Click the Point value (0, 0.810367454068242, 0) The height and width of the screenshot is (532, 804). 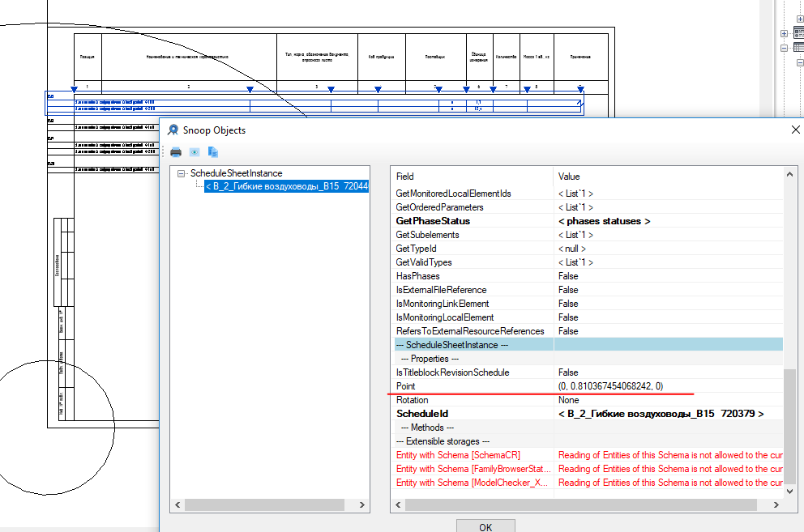pos(610,386)
